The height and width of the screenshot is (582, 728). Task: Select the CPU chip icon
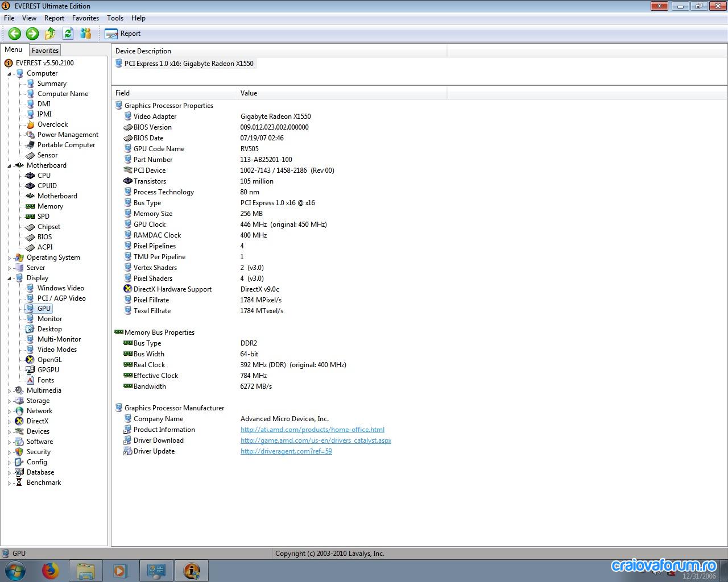click(x=31, y=176)
